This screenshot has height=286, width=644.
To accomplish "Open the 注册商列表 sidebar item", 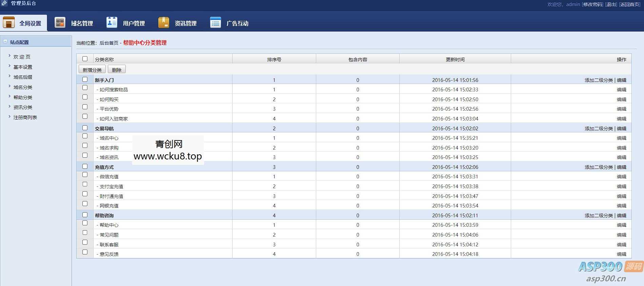I will click(25, 117).
